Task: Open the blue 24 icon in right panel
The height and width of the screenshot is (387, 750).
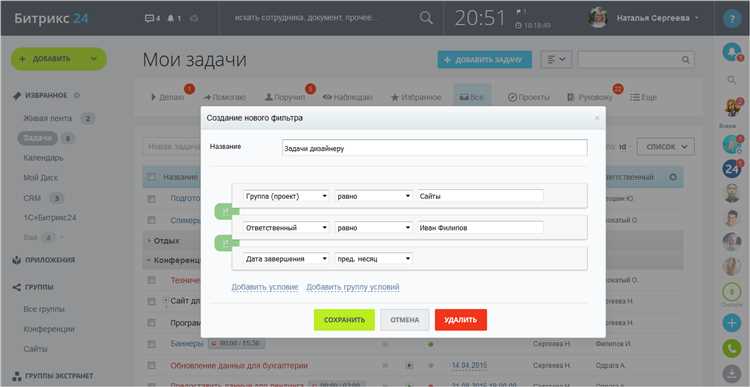Action: 731,168
